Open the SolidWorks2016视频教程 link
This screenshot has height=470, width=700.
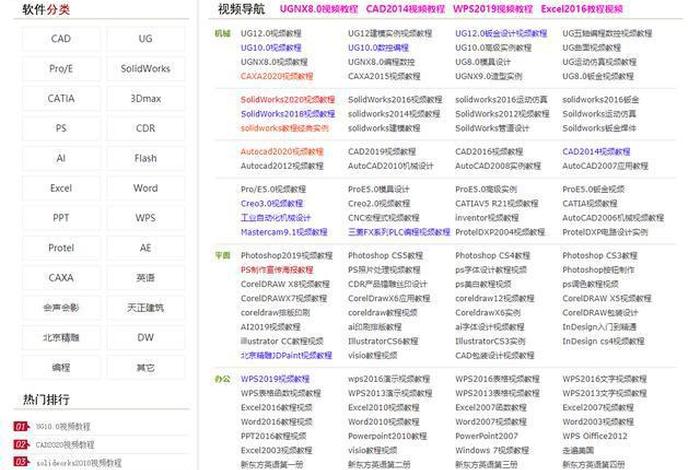click(395, 100)
